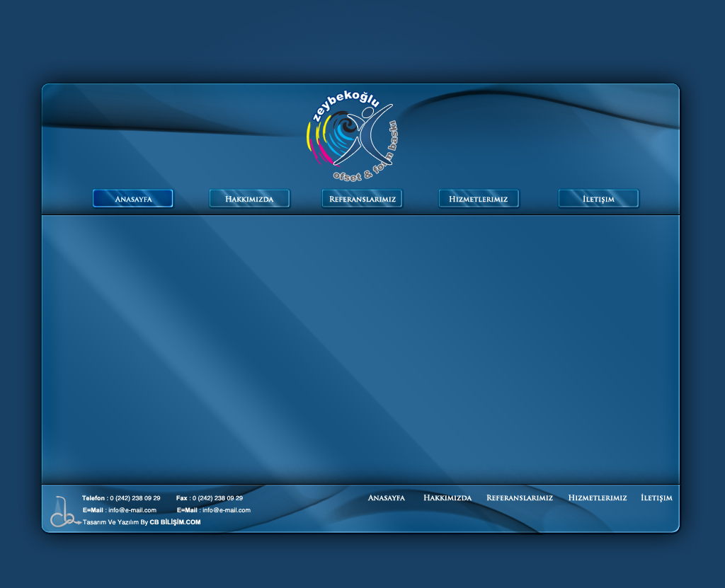Image resolution: width=725 pixels, height=588 pixels.
Task: Select Hizmetlerimiz in the top navigation
Action: (x=479, y=199)
